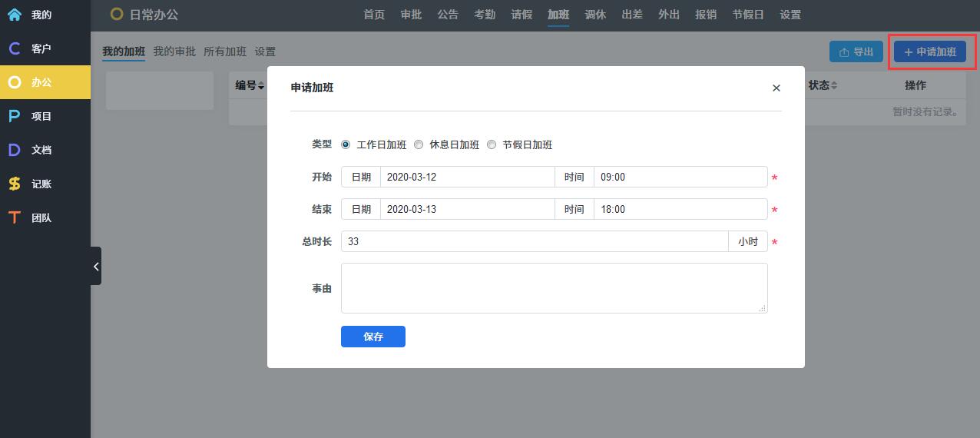The height and width of the screenshot is (438, 980).
Task: Open the start date picker field
Action: pyautogui.click(x=467, y=177)
